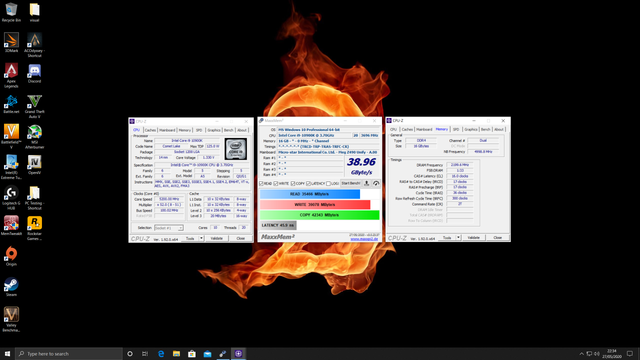This screenshot has width=640, height=360.
Task: Open MSI Afterburner desktop icon
Action: 34,137
